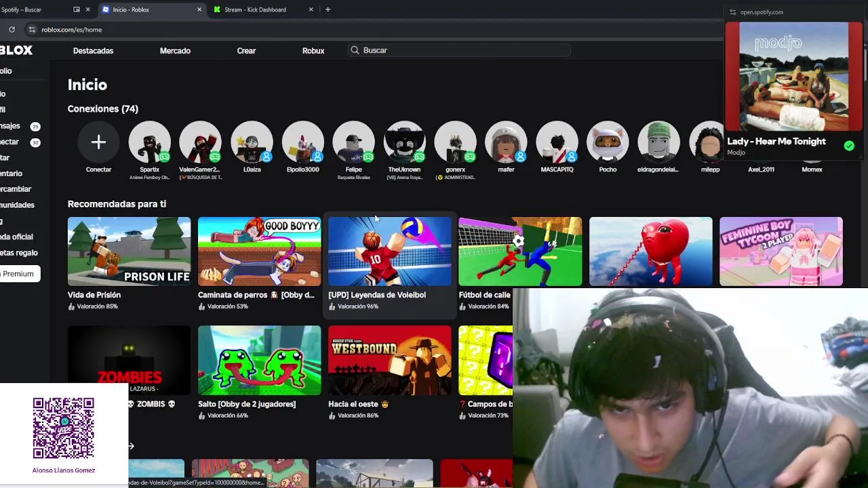This screenshot has width=868, height=488.
Task: Click the Roblox logo
Action: 16,50
